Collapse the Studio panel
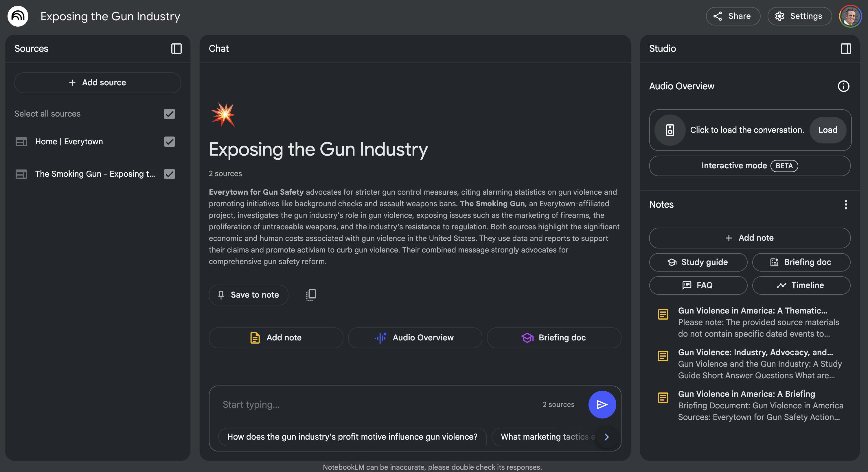 (x=845, y=49)
